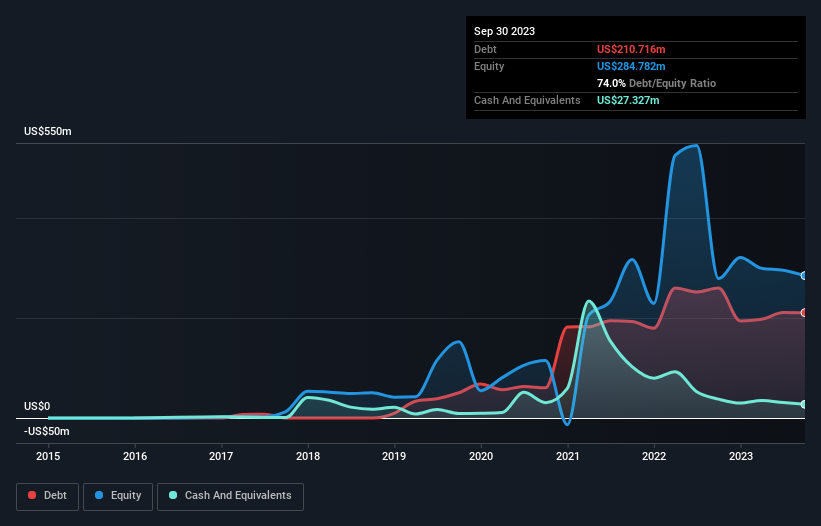The width and height of the screenshot is (821, 526).
Task: Click the teal Cash And Equivalents legend dot
Action: 173,495
